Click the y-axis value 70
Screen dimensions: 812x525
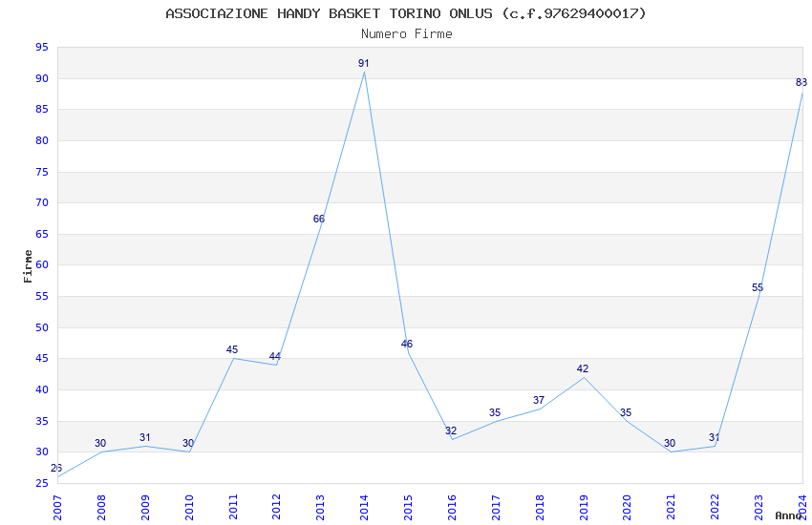pyautogui.click(x=42, y=202)
